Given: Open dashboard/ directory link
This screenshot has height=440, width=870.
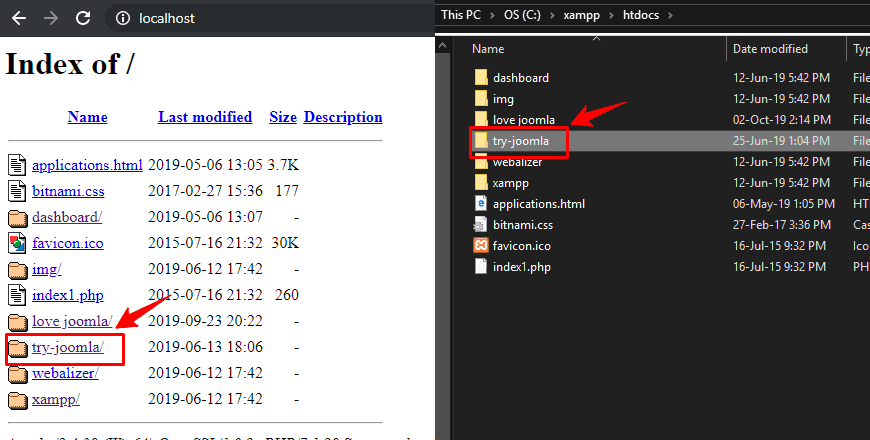Looking at the screenshot, I should coord(67,217).
